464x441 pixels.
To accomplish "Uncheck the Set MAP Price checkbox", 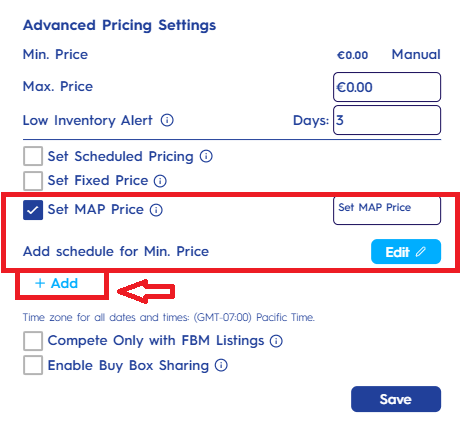I will click(33, 210).
